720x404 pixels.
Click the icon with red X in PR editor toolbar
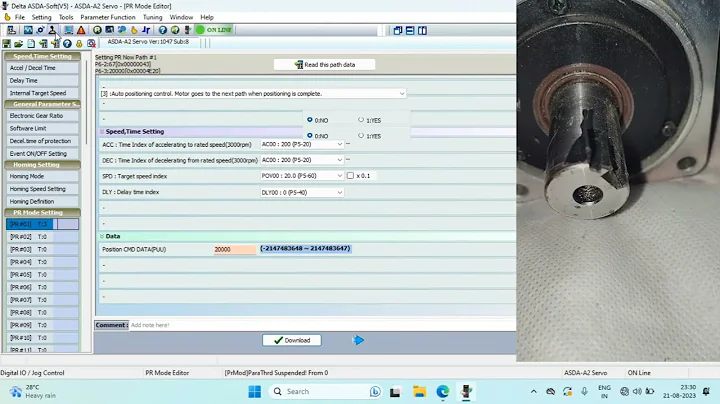tap(91, 44)
